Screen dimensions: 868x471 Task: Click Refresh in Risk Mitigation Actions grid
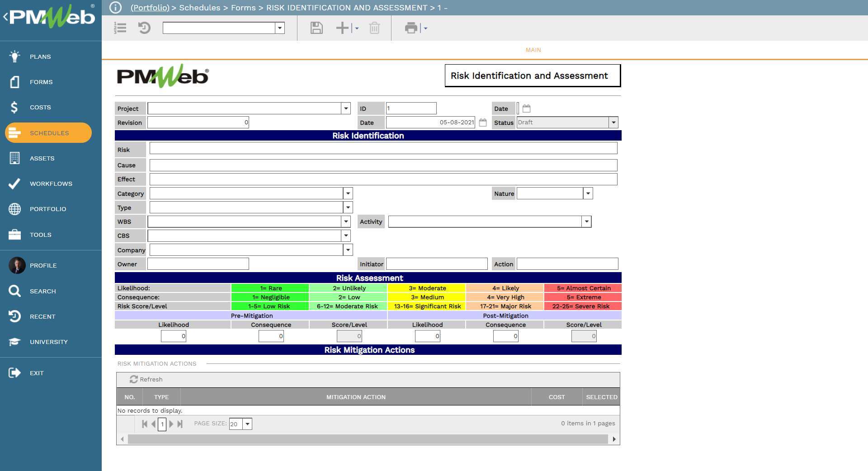point(146,379)
